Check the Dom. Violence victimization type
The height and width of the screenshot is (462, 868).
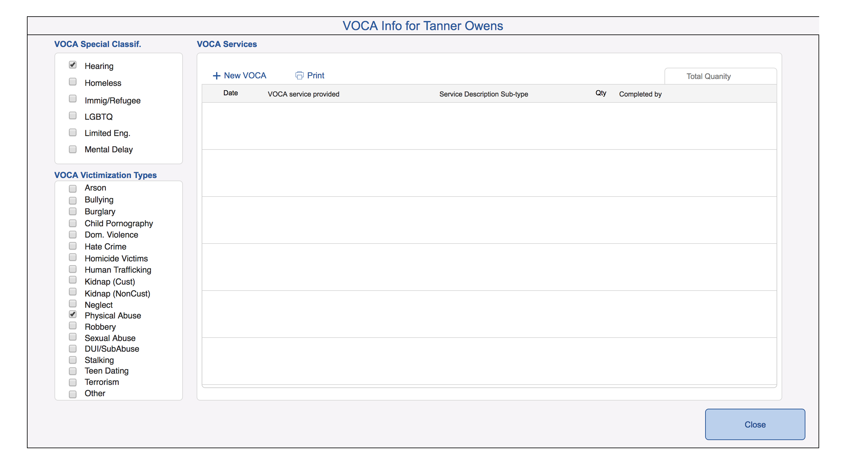click(x=72, y=234)
